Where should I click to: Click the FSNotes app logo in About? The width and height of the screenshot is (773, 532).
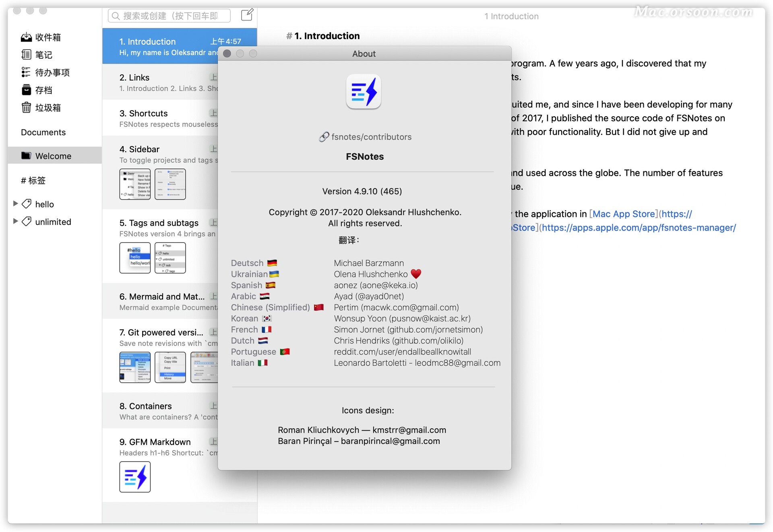point(364,92)
